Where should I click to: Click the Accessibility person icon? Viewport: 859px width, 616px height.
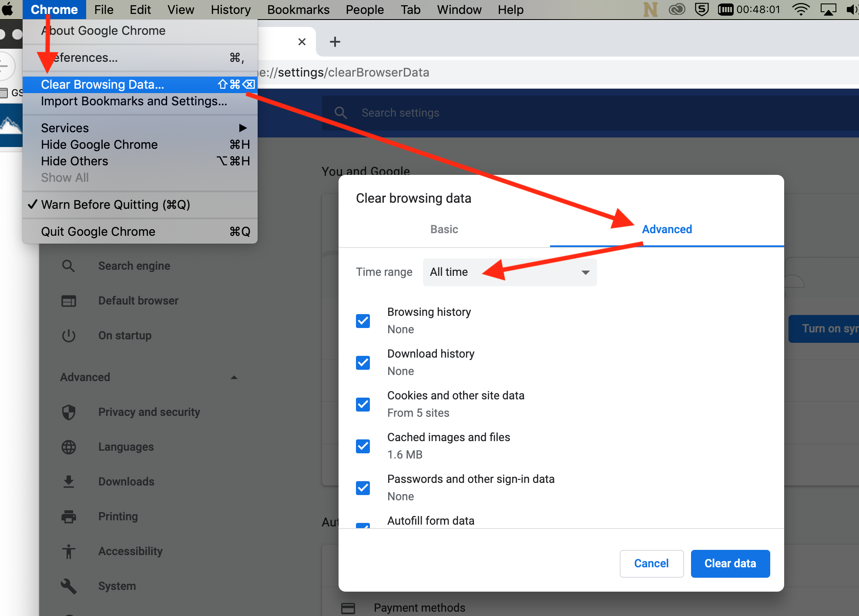68,551
